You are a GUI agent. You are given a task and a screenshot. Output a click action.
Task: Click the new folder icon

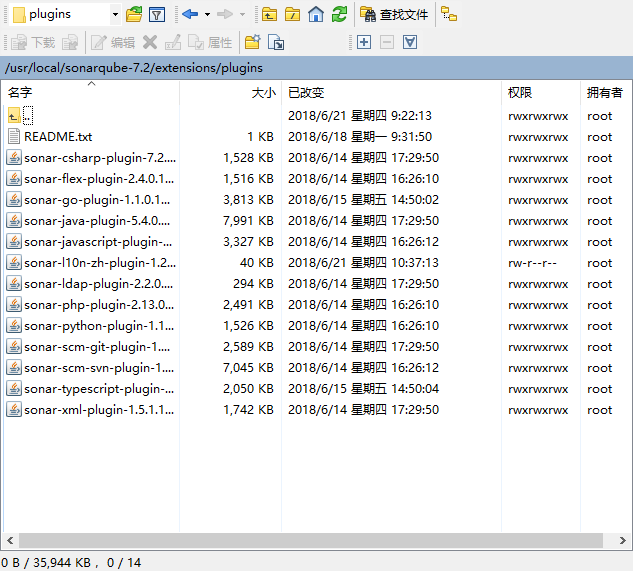[x=253, y=42]
